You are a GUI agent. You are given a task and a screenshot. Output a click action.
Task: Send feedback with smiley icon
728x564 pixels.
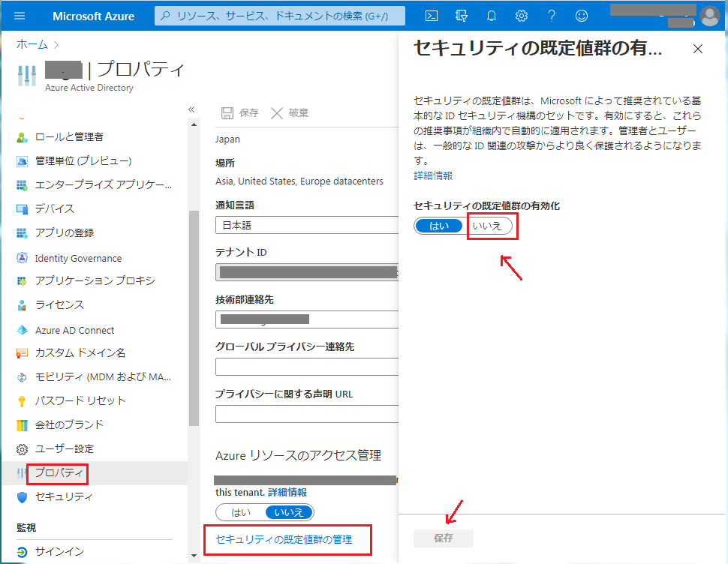(x=582, y=16)
